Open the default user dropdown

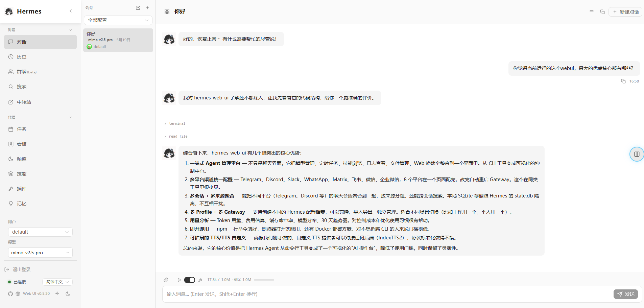point(40,232)
